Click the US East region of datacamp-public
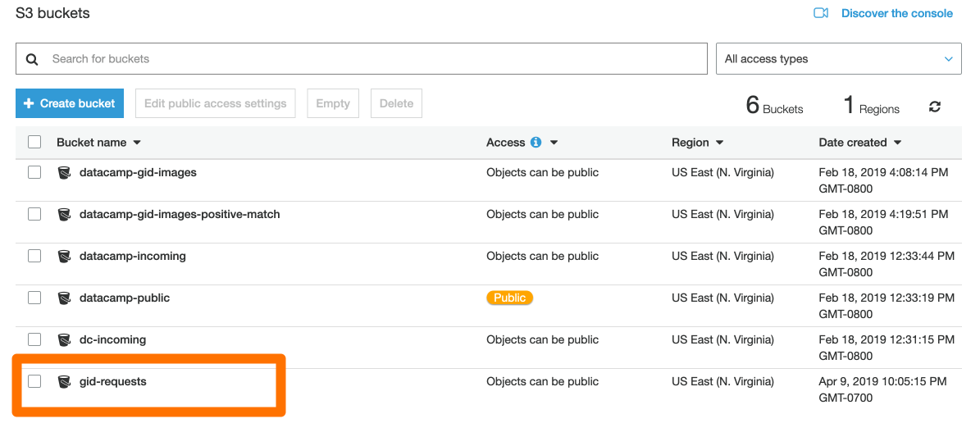The height and width of the screenshot is (446, 980). [723, 298]
